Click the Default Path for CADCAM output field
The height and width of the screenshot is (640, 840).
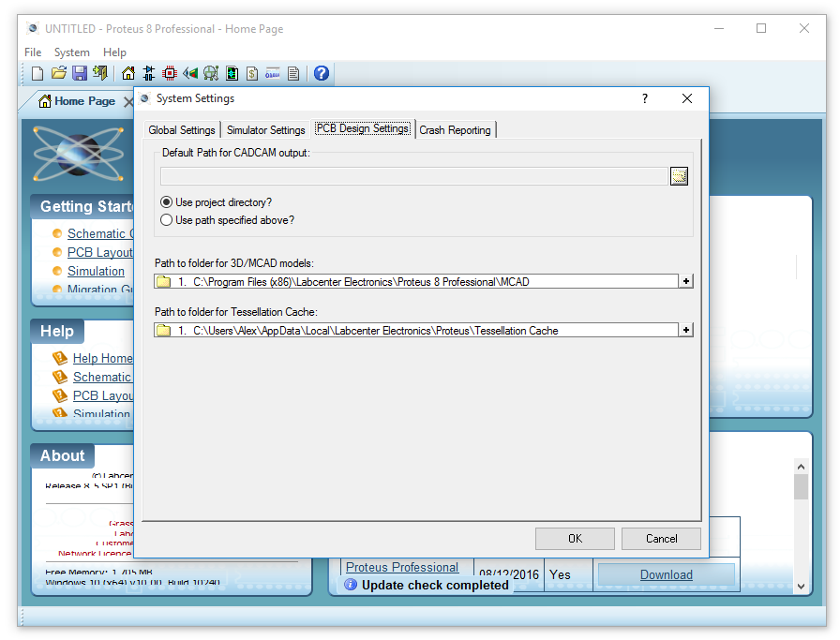tap(413, 175)
